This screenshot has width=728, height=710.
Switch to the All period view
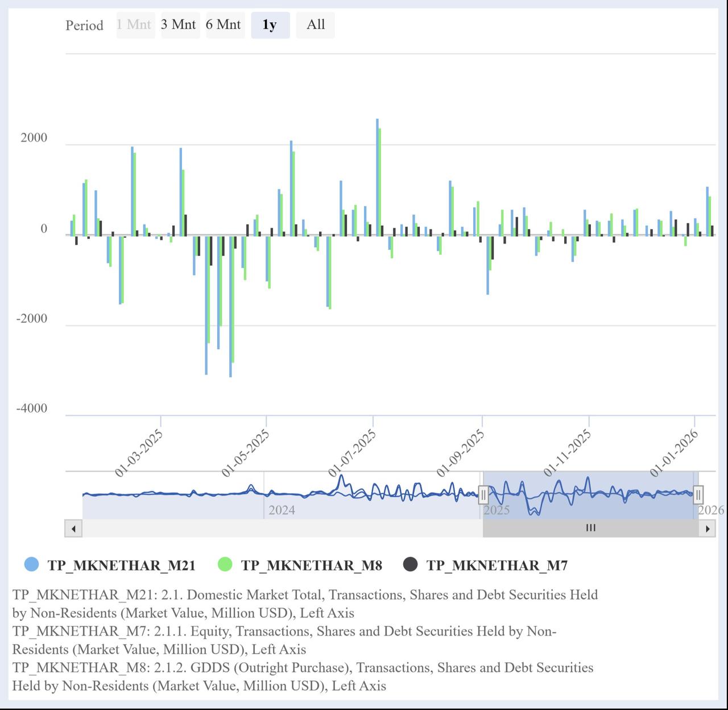(316, 24)
